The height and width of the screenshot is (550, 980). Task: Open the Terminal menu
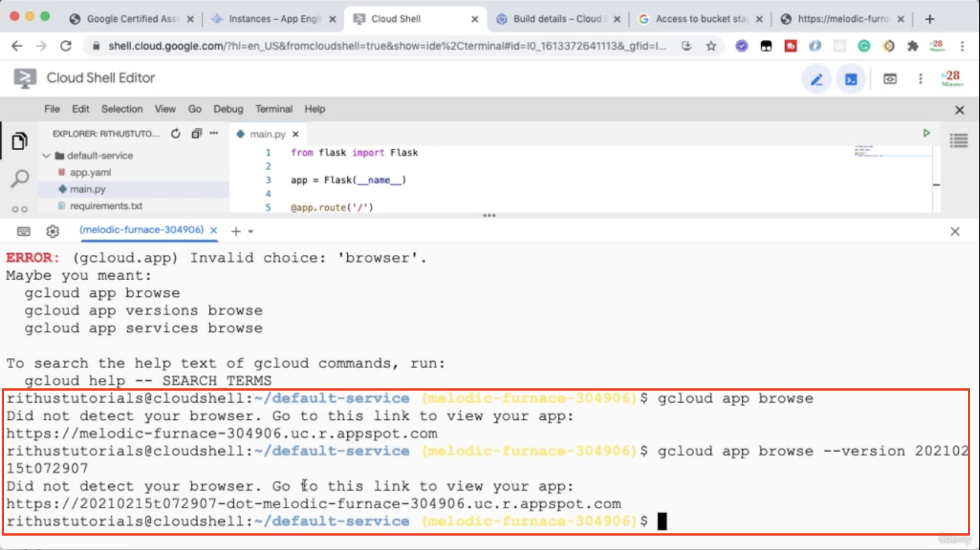[x=274, y=109]
